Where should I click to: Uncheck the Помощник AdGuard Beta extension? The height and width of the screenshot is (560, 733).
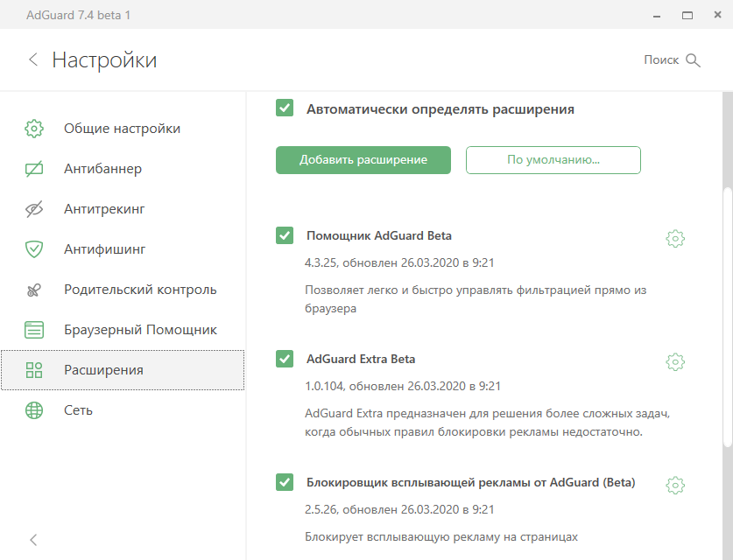click(285, 235)
